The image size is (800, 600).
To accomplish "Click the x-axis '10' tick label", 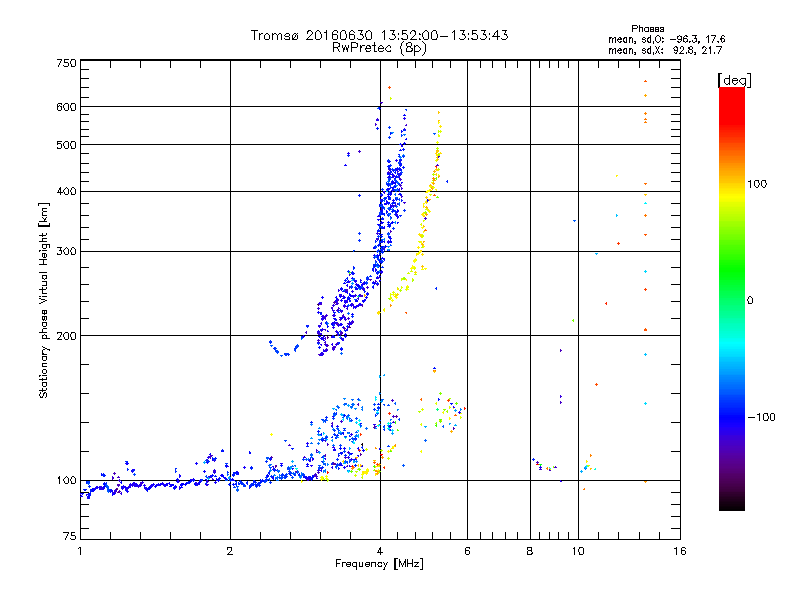I will click(578, 551).
